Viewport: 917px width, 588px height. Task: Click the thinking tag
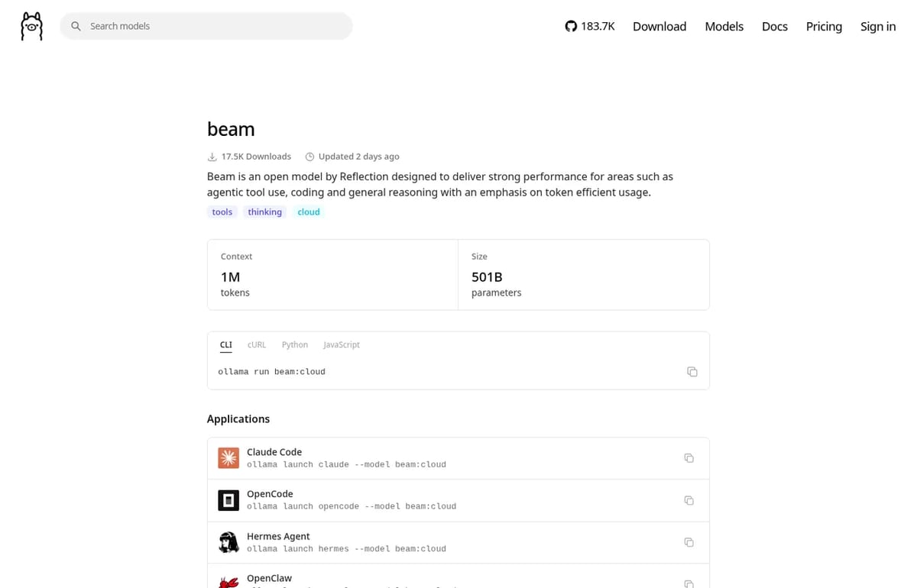coord(265,212)
